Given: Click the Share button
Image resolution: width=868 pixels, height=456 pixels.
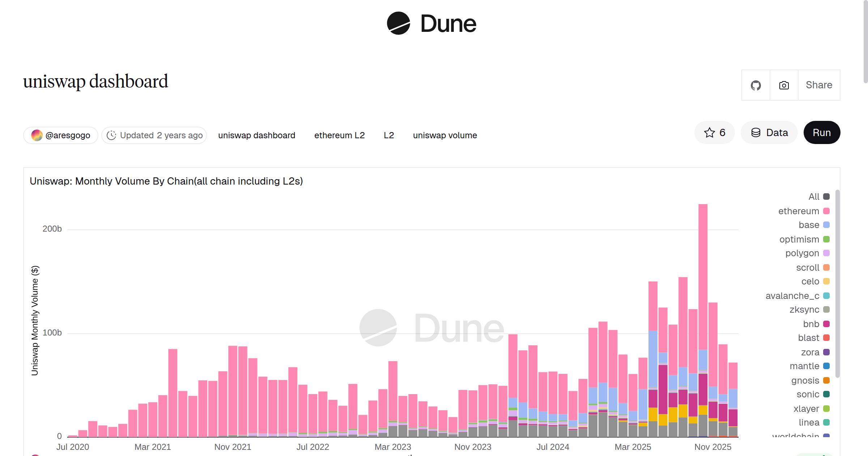Looking at the screenshot, I should 818,85.
